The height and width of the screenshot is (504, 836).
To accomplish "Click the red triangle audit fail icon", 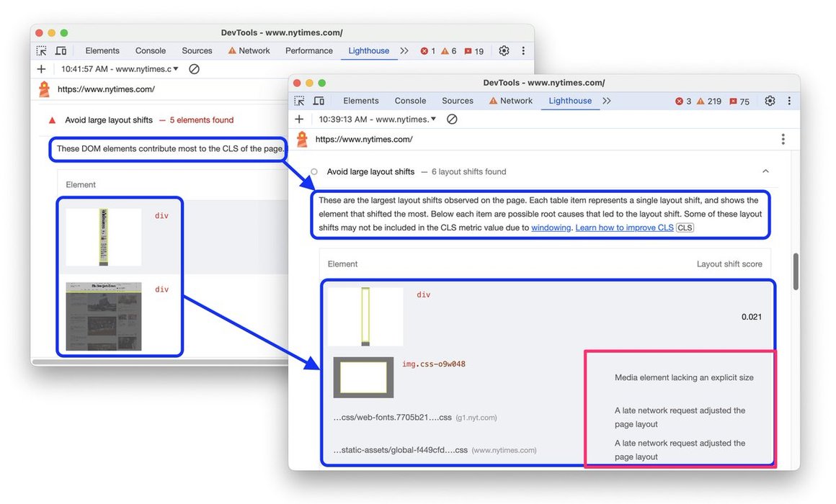I will 52,120.
